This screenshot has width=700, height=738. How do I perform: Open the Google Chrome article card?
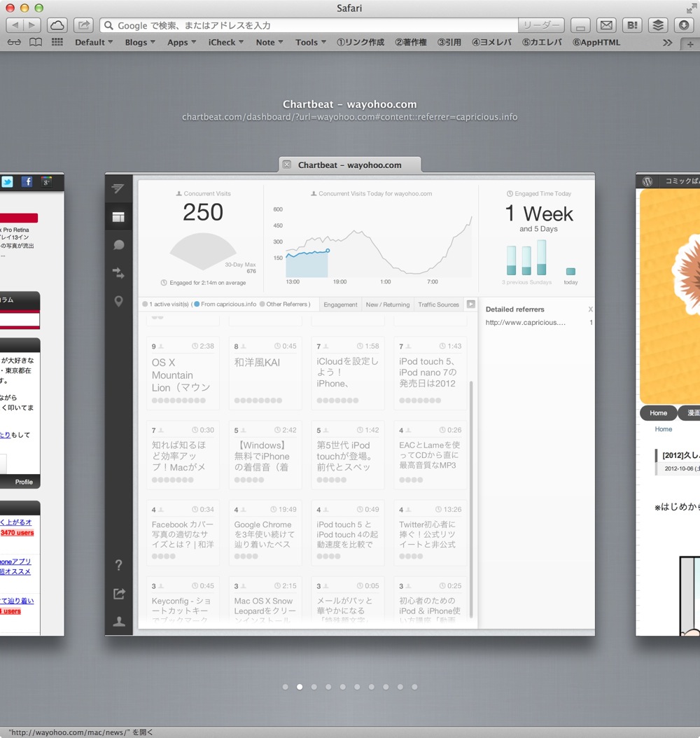[x=265, y=532]
